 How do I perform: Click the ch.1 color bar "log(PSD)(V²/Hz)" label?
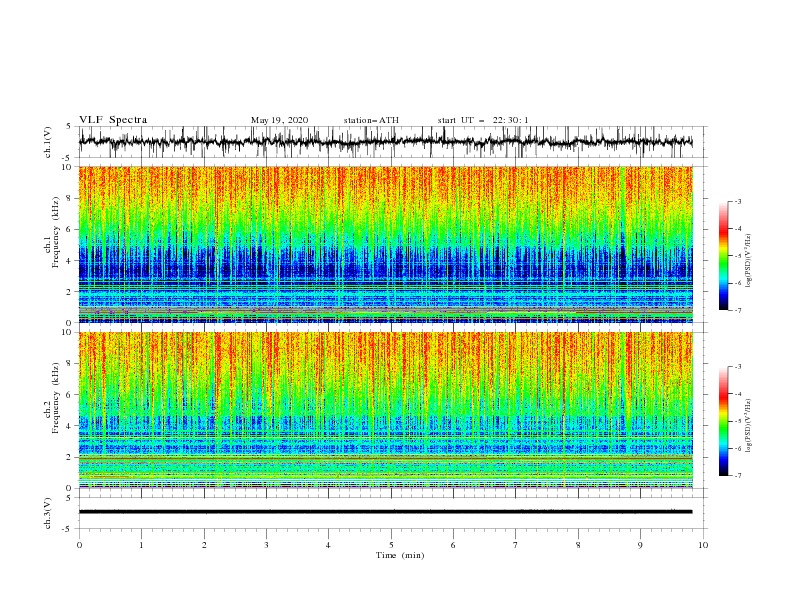[748, 261]
